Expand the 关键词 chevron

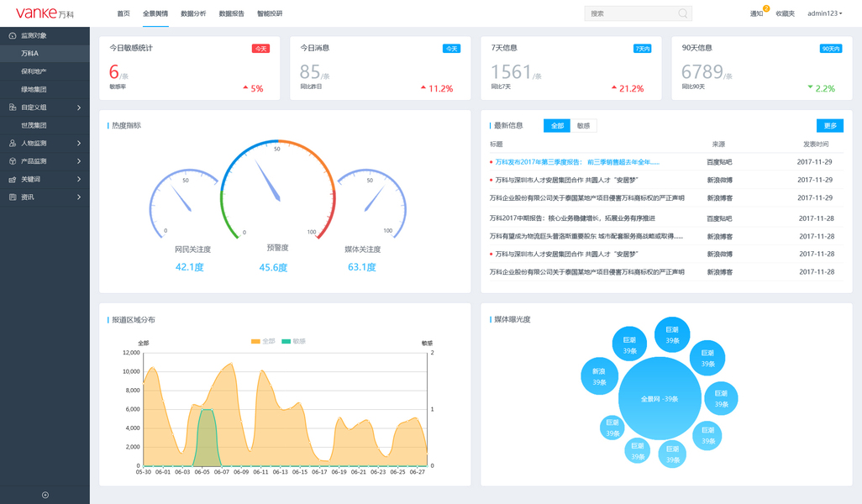click(x=79, y=179)
